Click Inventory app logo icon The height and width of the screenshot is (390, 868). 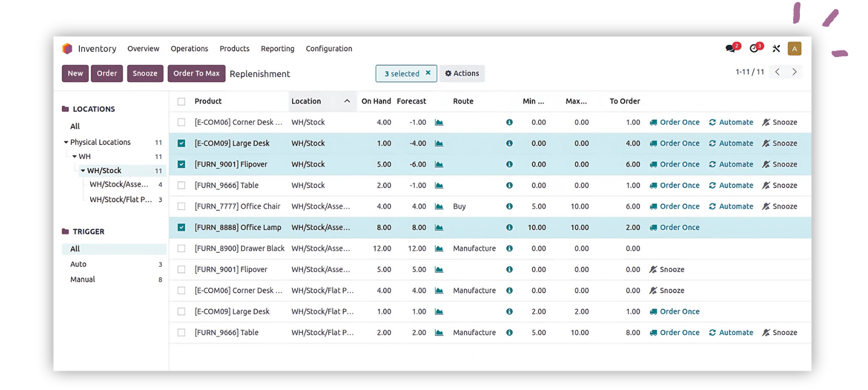point(68,48)
